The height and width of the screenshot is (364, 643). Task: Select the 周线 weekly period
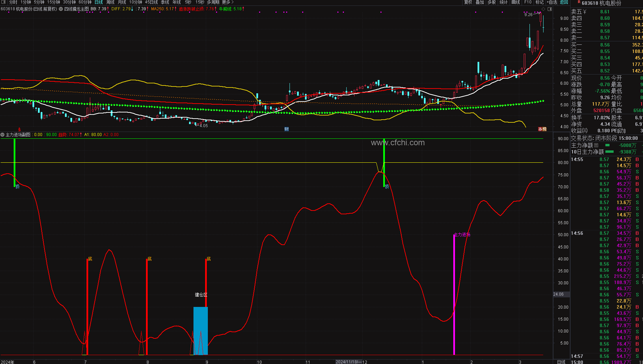click(x=110, y=2)
